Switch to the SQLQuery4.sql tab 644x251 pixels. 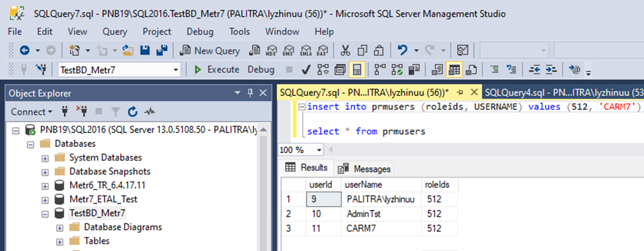pyautogui.click(x=563, y=93)
